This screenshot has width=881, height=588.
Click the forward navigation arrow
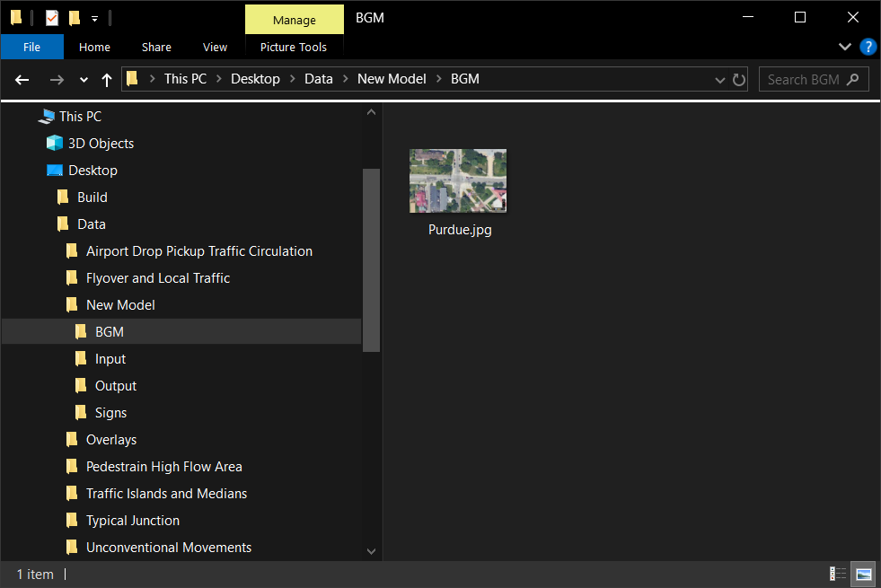[57, 80]
